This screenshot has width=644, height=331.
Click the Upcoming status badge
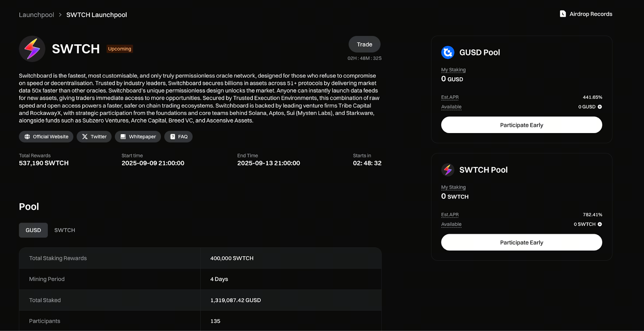coord(120,49)
